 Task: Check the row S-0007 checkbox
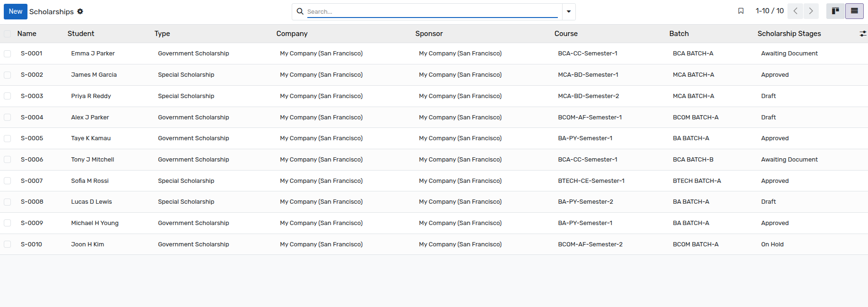point(7,181)
